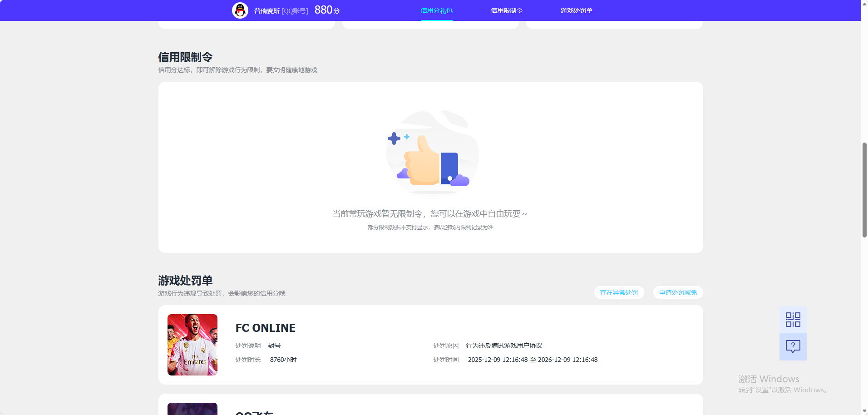
Task: Click the 8760小时 punishment duration value
Action: pyautogui.click(x=283, y=360)
